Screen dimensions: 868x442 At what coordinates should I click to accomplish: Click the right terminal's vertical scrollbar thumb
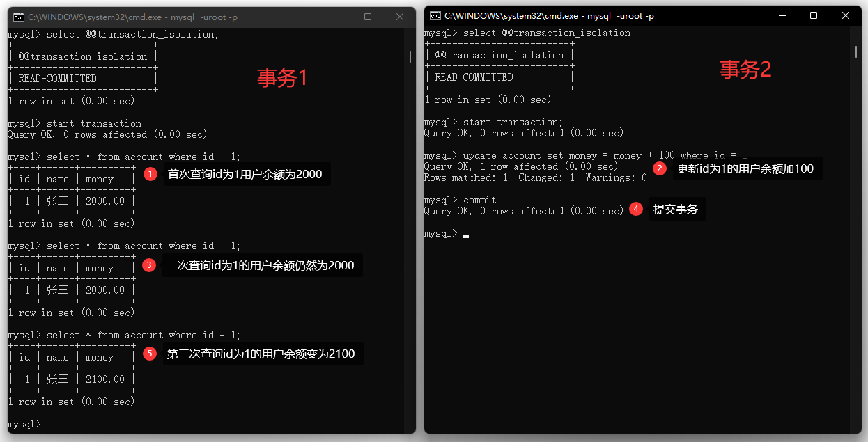tap(855, 52)
